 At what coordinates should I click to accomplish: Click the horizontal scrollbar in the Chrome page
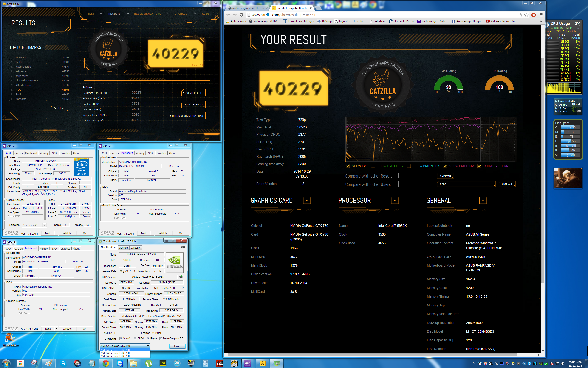372,355
